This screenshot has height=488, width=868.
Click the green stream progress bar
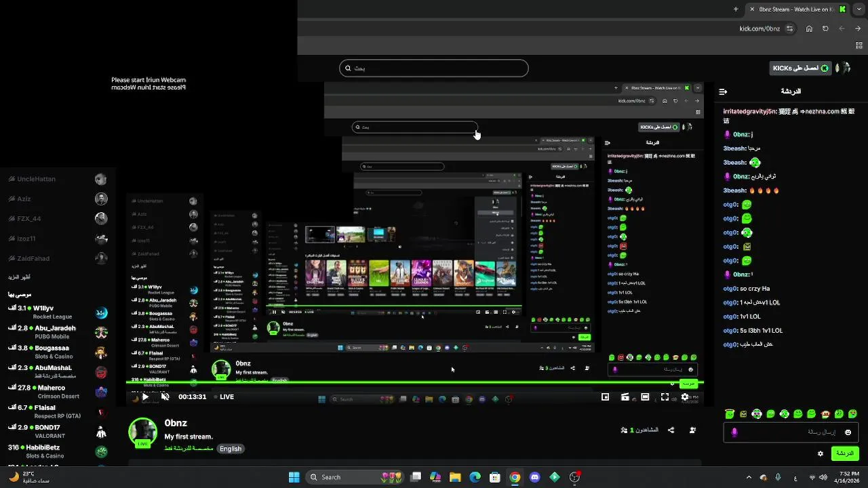pyautogui.click(x=415, y=383)
